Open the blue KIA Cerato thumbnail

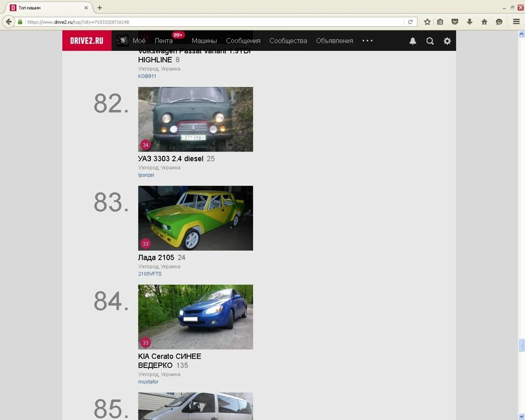[x=196, y=317]
